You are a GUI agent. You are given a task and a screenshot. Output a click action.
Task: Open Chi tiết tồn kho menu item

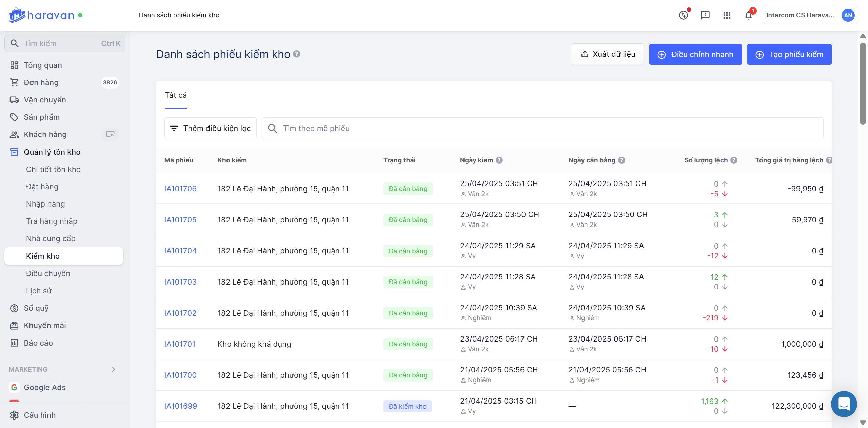pos(53,169)
